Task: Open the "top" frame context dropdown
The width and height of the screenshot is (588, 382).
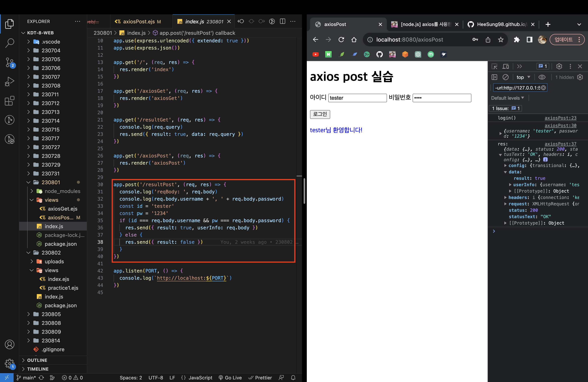Action: (523, 77)
